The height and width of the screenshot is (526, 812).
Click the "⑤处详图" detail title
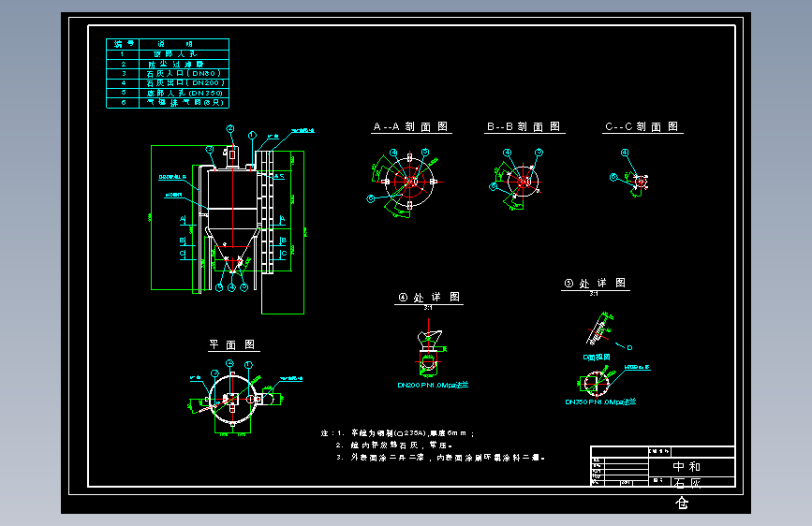[595, 284]
